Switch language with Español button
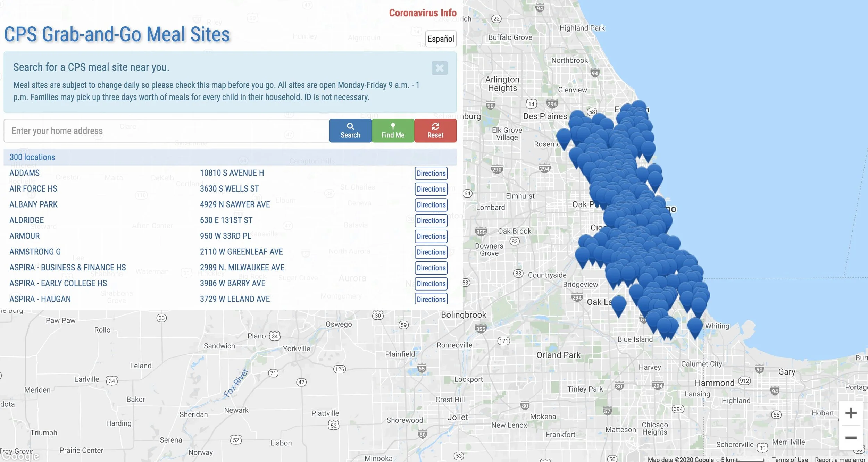 pyautogui.click(x=441, y=39)
